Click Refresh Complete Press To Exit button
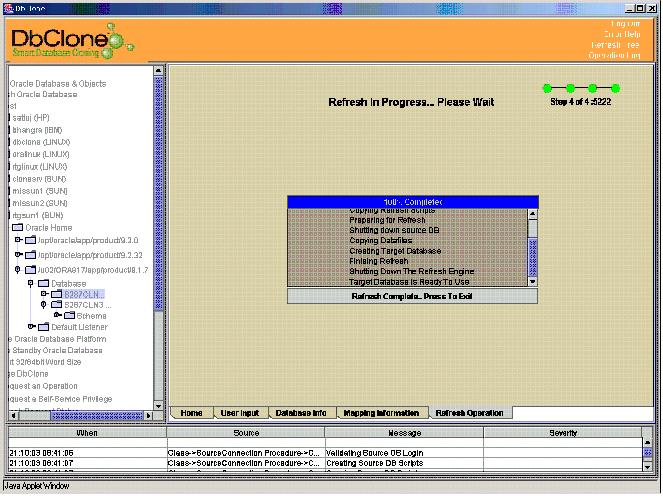This screenshot has width=663, height=496. 412,296
